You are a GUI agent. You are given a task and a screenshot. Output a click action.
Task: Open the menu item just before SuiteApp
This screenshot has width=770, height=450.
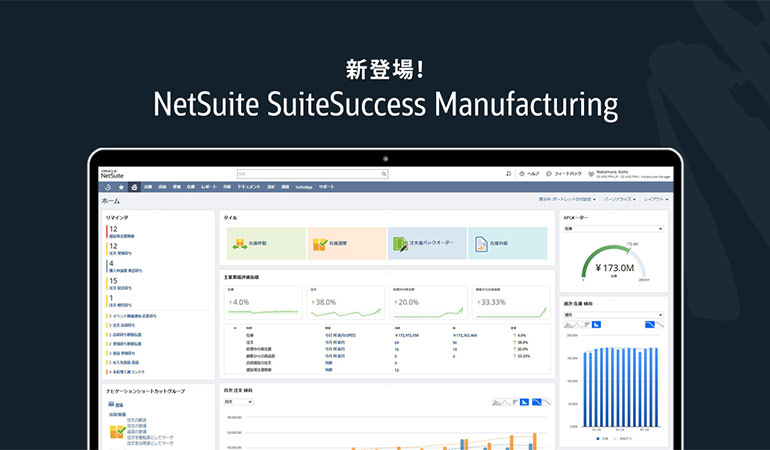click(285, 187)
